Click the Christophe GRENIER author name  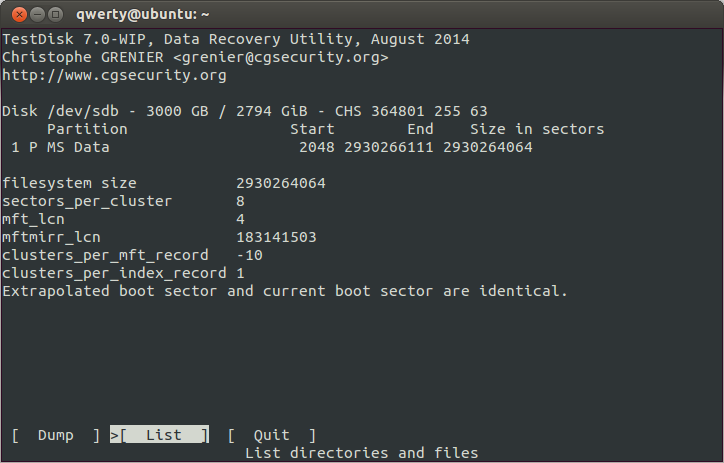coord(83,57)
